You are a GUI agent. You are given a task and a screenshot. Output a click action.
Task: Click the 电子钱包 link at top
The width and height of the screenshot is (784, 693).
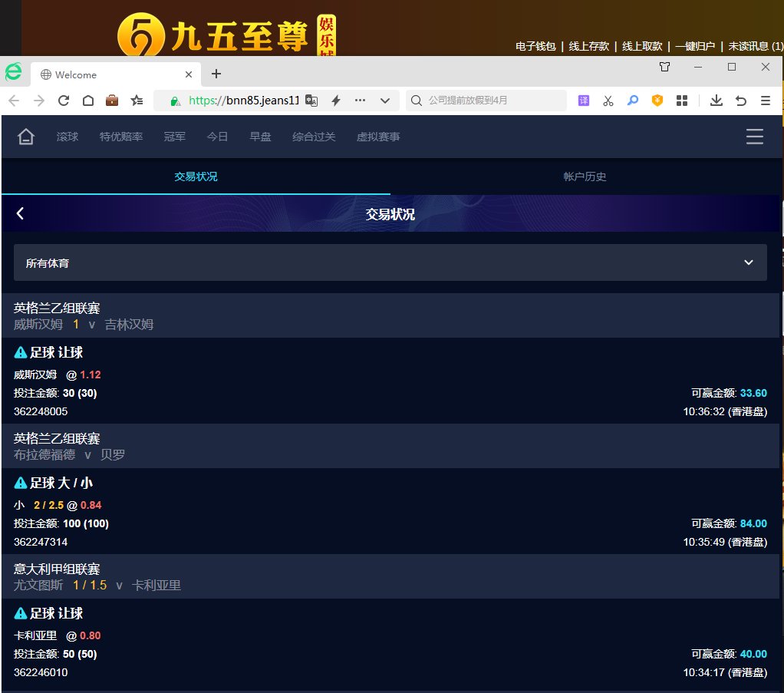pyautogui.click(x=535, y=46)
